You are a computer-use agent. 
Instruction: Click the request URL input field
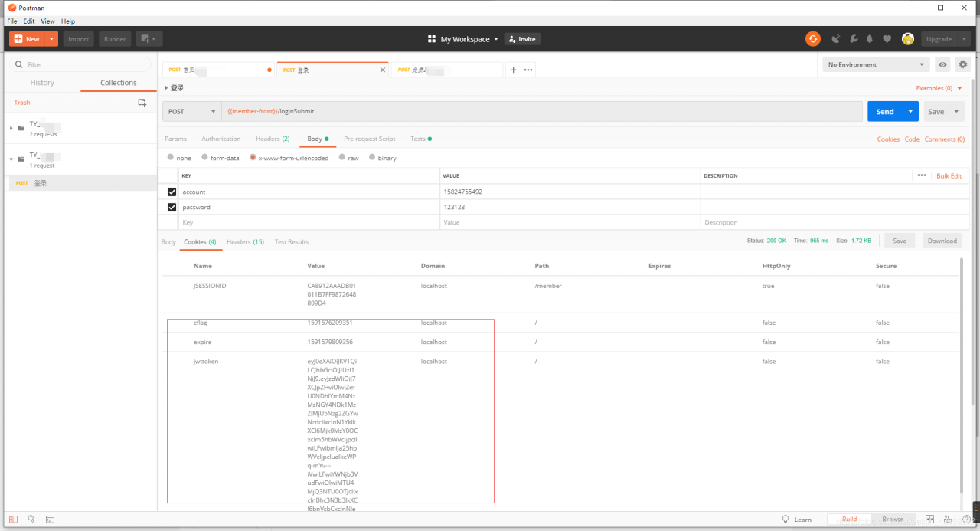542,111
